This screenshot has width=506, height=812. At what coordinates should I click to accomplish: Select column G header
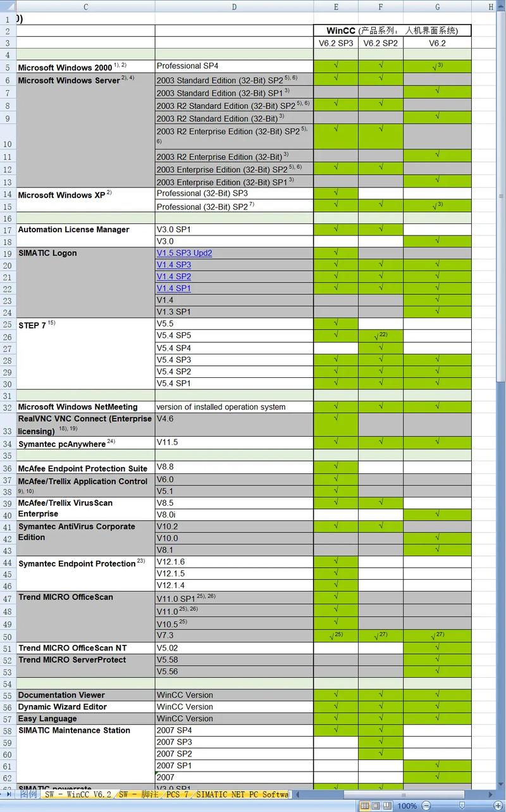pyautogui.click(x=437, y=6)
